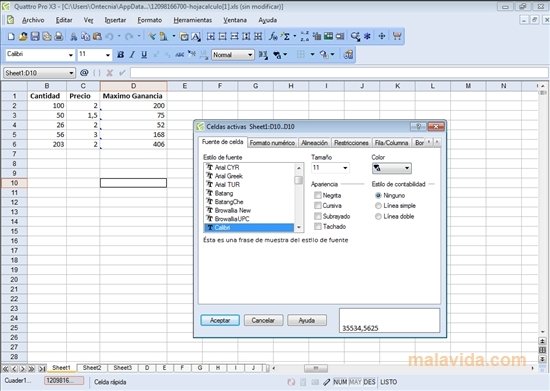This screenshot has width=550, height=391.
Task: Apply Italic with the I icon
Action: 132,54
